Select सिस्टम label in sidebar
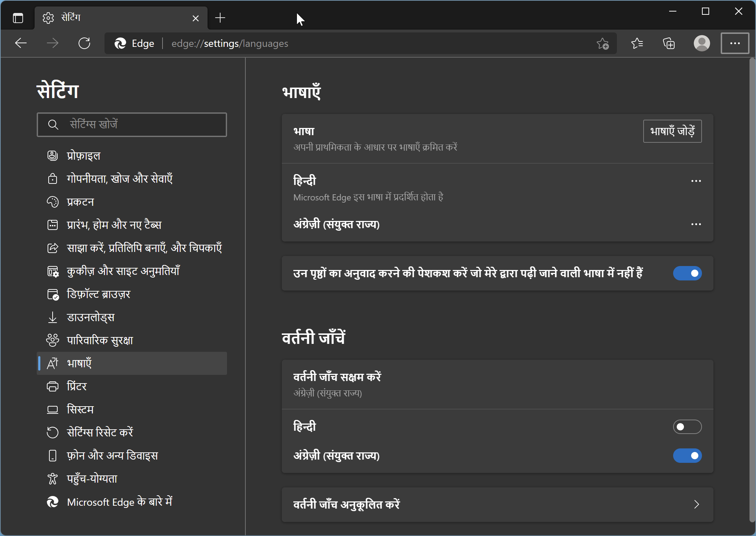The height and width of the screenshot is (536, 756). point(80,409)
